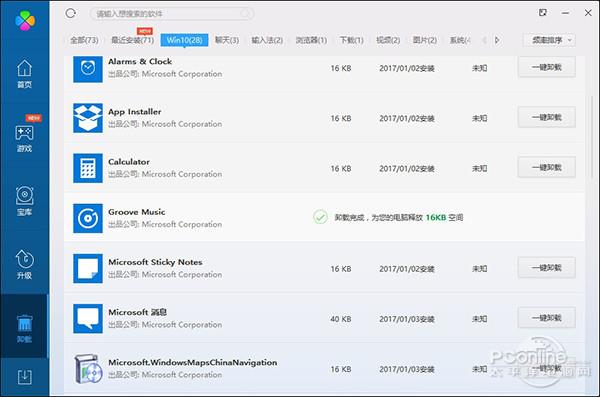This screenshot has height=397, width=600.
Task: Click the Microsoft 消息 messaging icon
Action: 88,319
